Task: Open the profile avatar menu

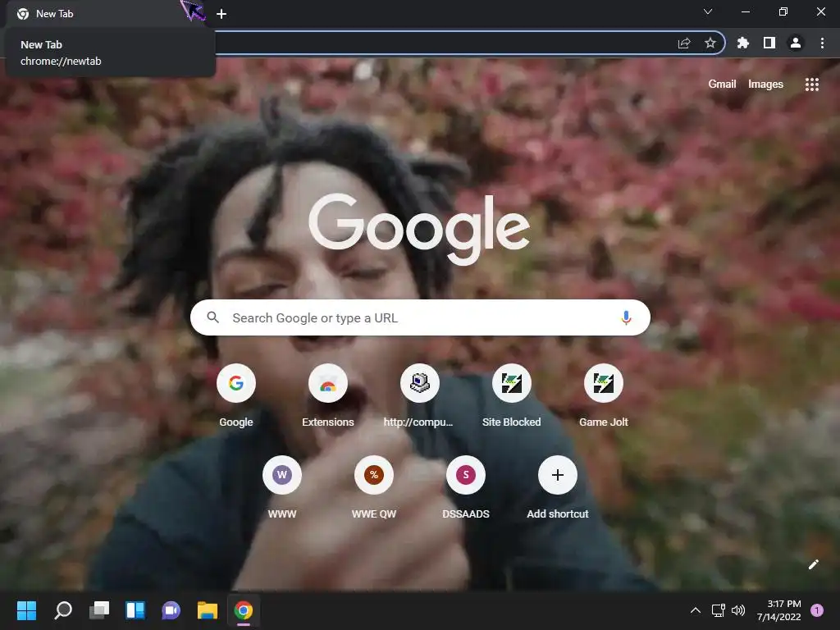Action: 796,43
